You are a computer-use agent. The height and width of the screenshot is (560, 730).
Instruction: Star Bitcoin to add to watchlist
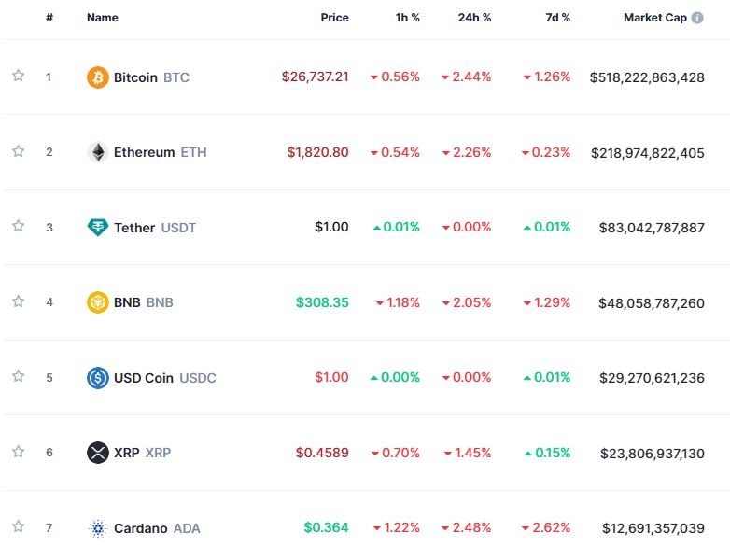tap(18, 77)
